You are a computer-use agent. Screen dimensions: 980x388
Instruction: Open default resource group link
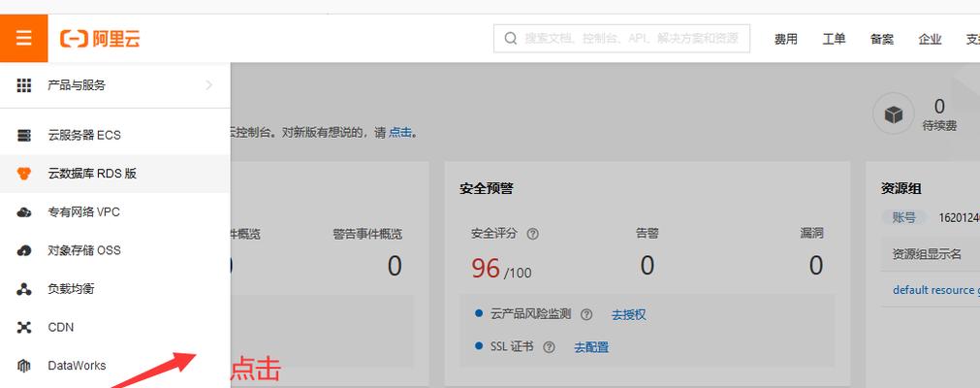click(x=936, y=290)
